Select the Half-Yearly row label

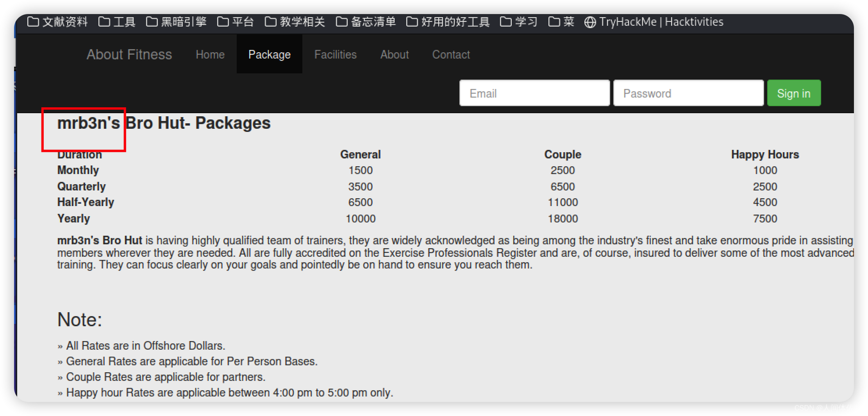[x=86, y=202]
